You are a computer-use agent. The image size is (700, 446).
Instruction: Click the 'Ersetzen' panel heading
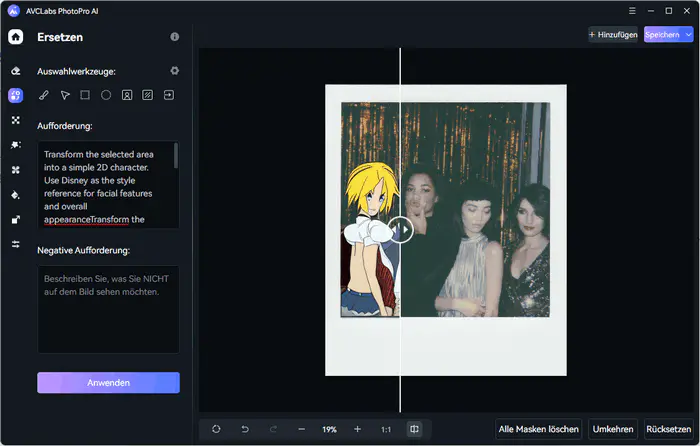pos(60,37)
